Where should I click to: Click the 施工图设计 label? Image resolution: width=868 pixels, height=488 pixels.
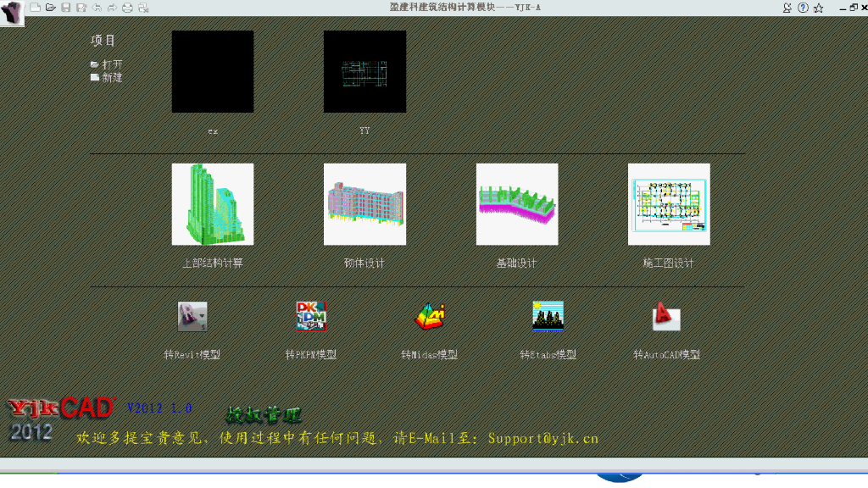[x=668, y=263]
